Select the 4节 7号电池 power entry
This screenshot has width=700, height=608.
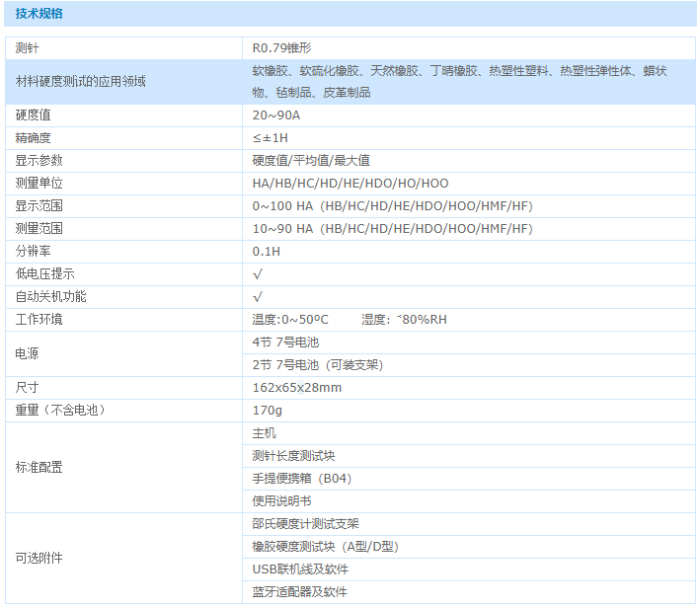285,342
